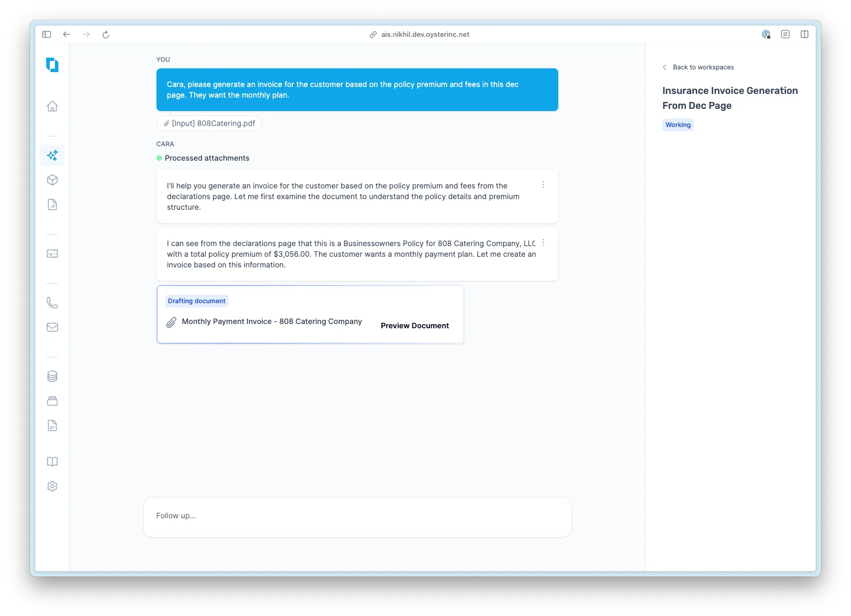Open options menu for first Cara message
Screen dimensions: 851x616
(543, 185)
